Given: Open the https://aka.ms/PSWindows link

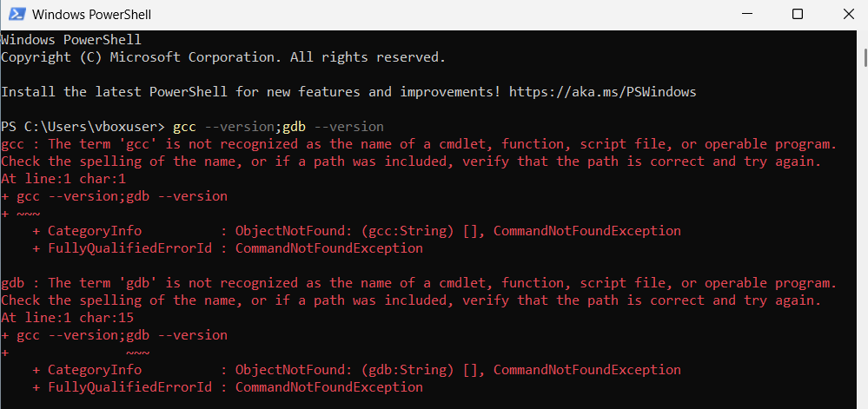Looking at the screenshot, I should click(602, 91).
